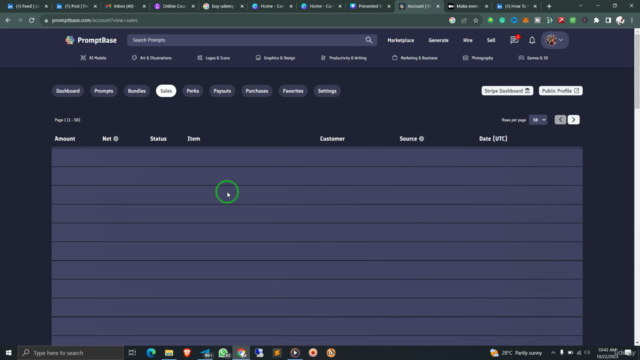
Task: Go to the next page of sales
Action: click(573, 120)
